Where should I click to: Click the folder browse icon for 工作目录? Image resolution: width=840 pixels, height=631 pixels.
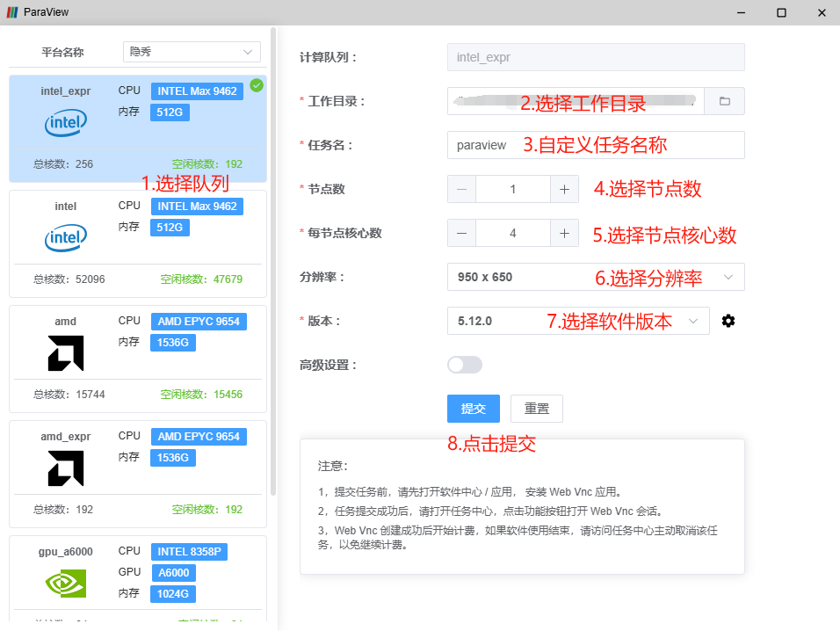tap(724, 101)
